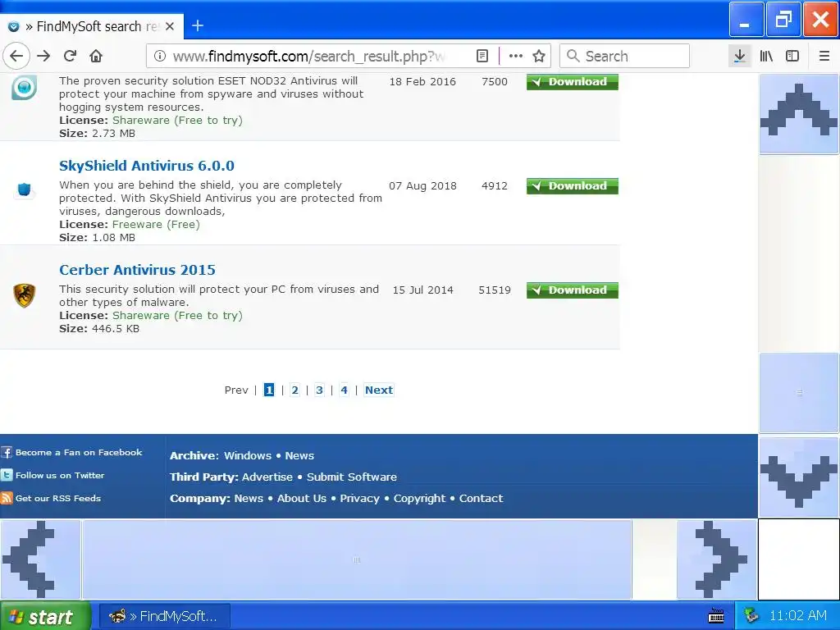
Task: Toggle reader view in address bar
Action: coord(482,56)
